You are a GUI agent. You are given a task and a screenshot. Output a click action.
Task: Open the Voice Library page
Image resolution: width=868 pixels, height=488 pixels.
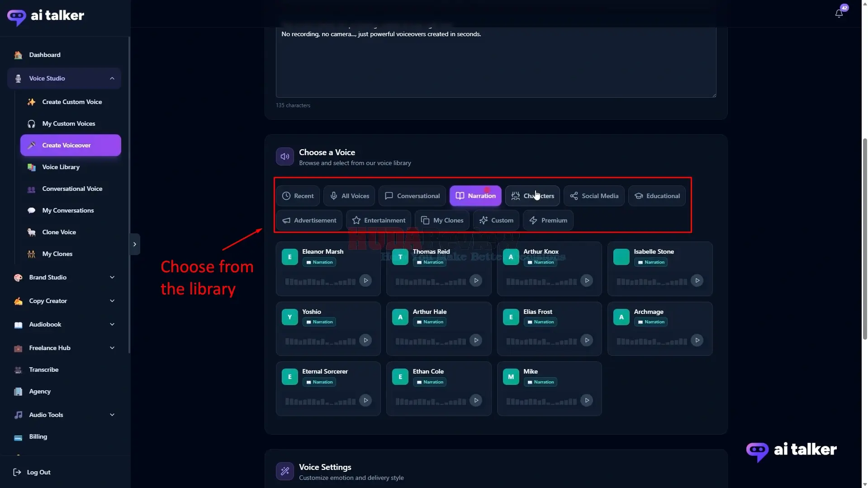71,167
